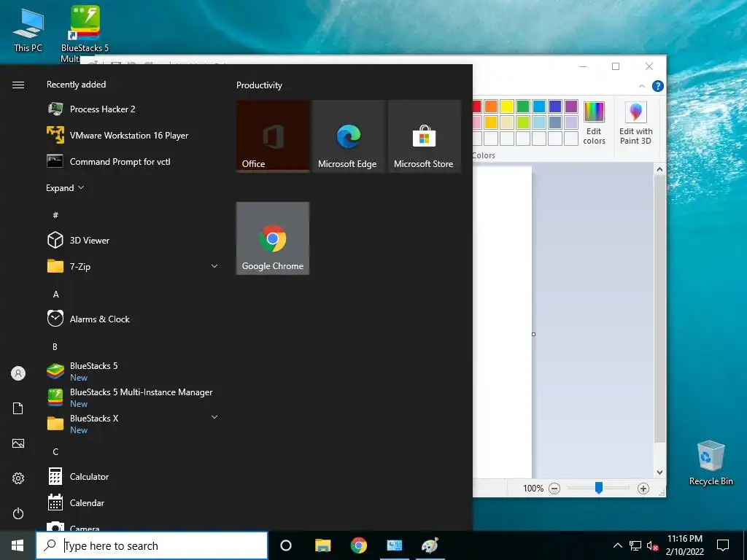Open File Explorer on taskbar
The height and width of the screenshot is (560, 747).
323,545
